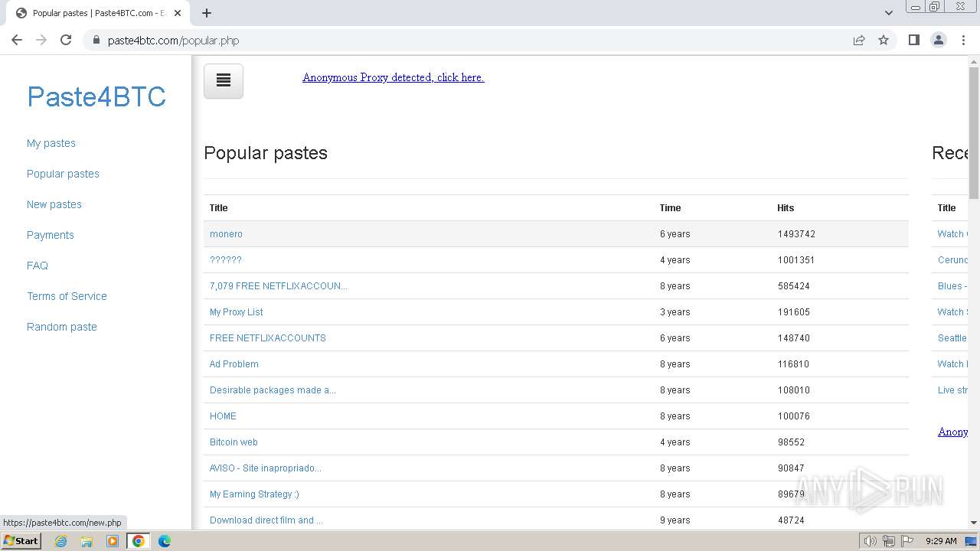
Task: Click the forward navigation arrow
Action: [41, 41]
